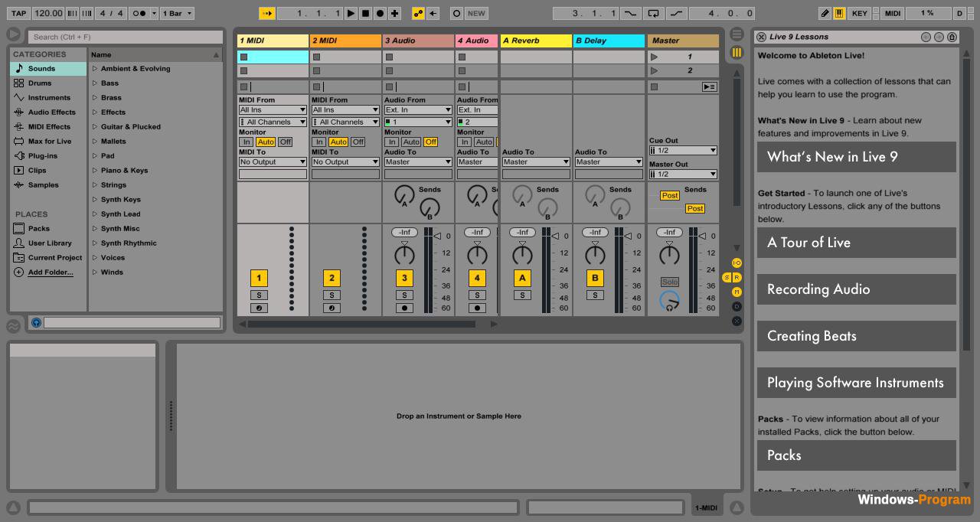The width and height of the screenshot is (980, 522).
Task: Click the Phase Nudge Down icon
Action: tap(72, 13)
